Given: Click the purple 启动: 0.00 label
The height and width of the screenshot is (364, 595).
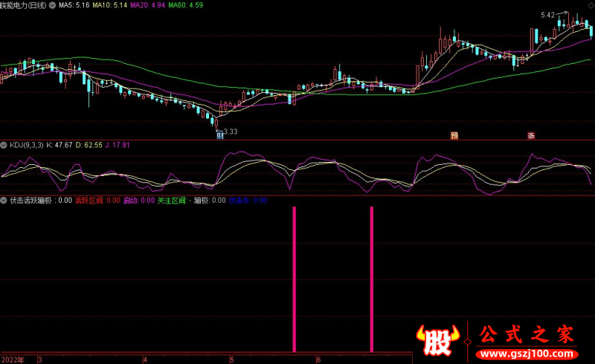Looking at the screenshot, I should click(139, 201).
